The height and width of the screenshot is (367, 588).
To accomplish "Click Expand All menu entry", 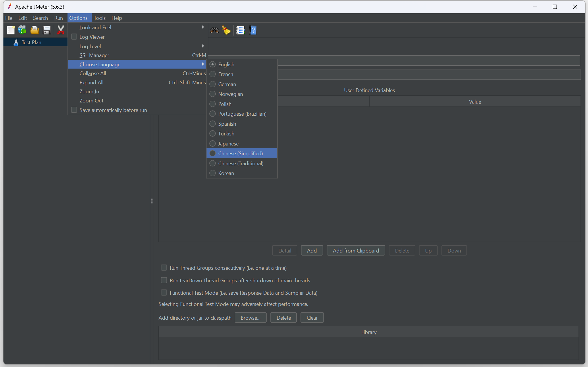I will coord(137,83).
